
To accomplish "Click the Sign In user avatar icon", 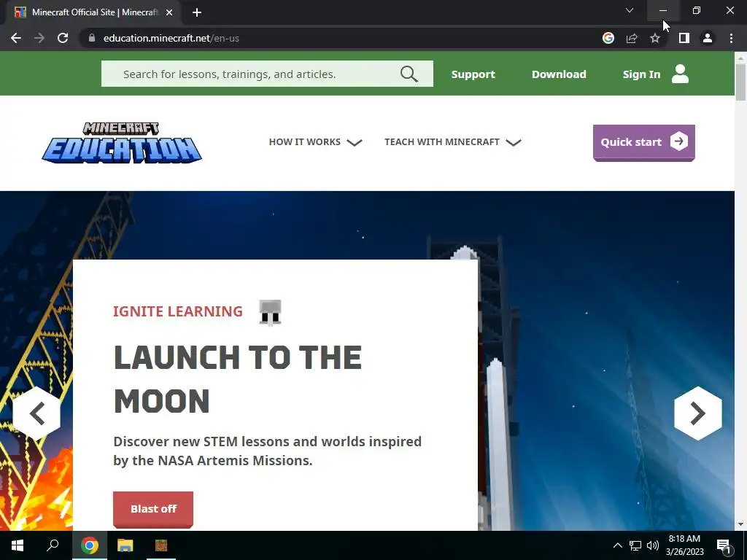I will [x=680, y=74].
